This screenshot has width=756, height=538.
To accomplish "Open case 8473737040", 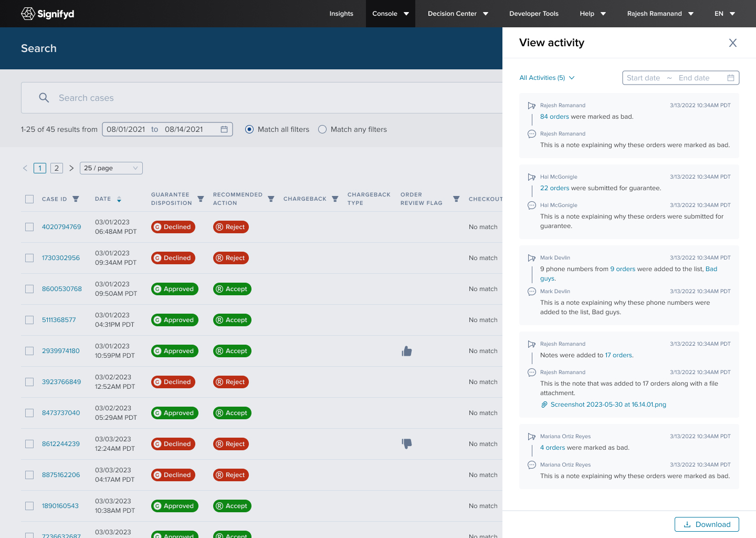I will tap(61, 413).
